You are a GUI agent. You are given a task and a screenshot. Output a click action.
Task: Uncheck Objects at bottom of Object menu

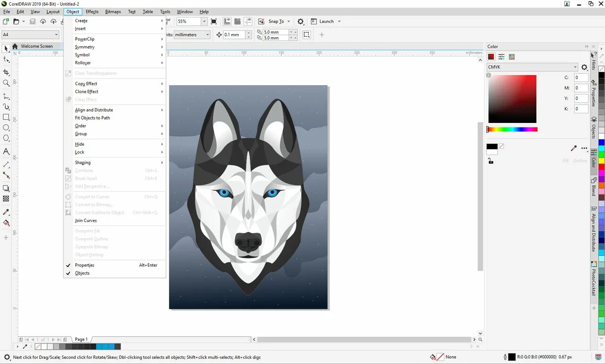point(82,273)
